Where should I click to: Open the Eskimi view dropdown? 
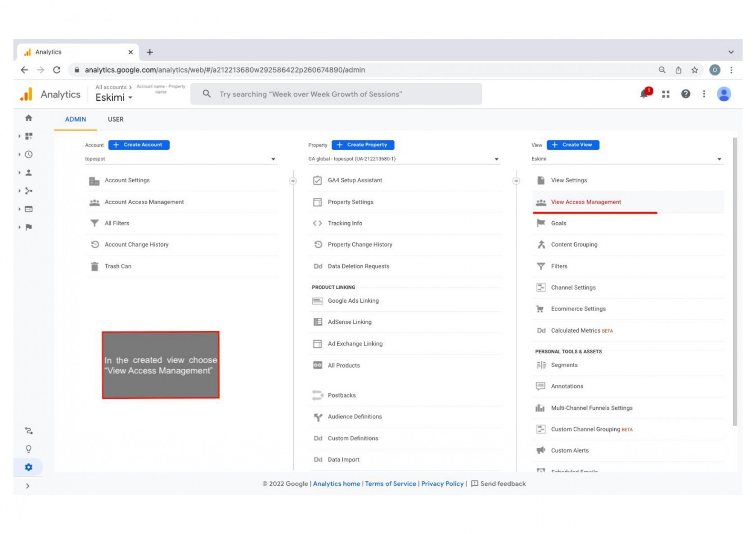[627, 159]
